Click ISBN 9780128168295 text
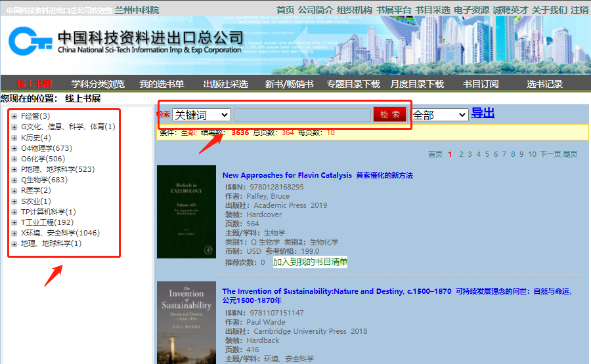Screen dimensions: 591x364 coord(276,187)
